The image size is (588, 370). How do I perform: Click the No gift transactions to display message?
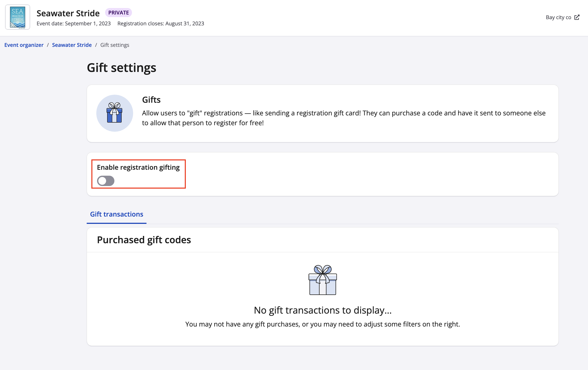coord(322,310)
